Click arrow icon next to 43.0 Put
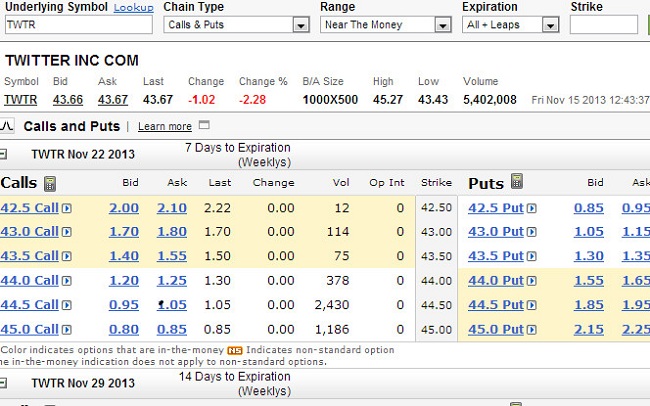This screenshot has height=406, width=650. pos(531,232)
